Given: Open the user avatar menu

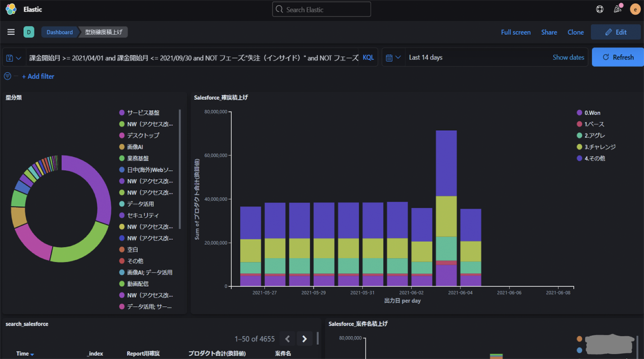Looking at the screenshot, I should [636, 9].
